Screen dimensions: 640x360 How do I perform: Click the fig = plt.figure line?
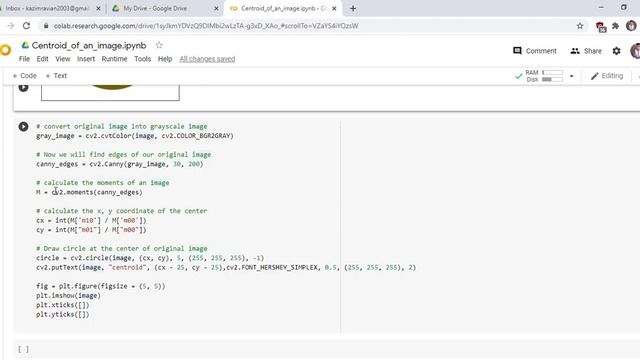coord(101,286)
